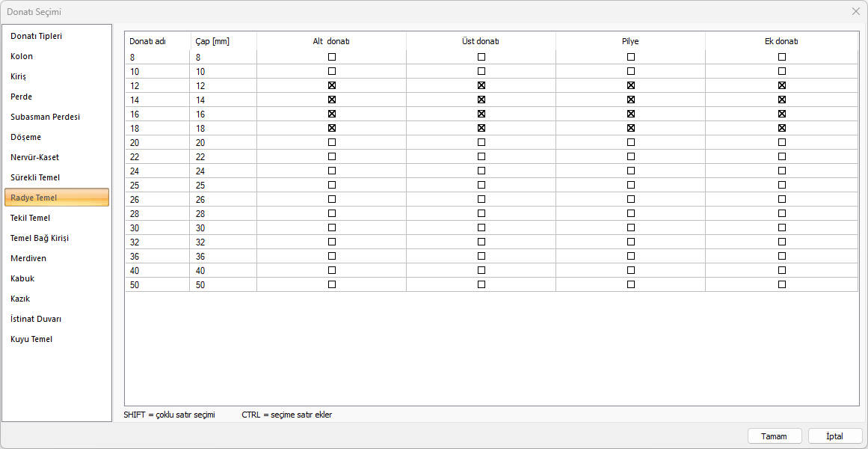Cancel with the İptal button

pos(834,436)
